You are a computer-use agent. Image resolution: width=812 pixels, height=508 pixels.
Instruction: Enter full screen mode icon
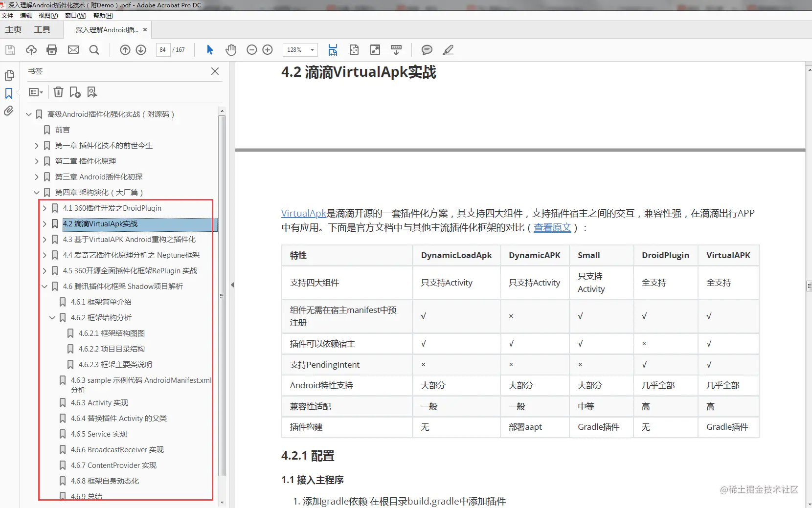375,50
